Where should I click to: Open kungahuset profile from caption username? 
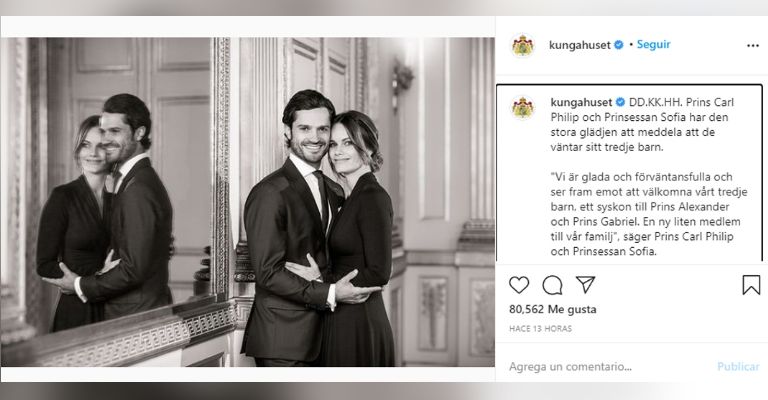pos(581,102)
